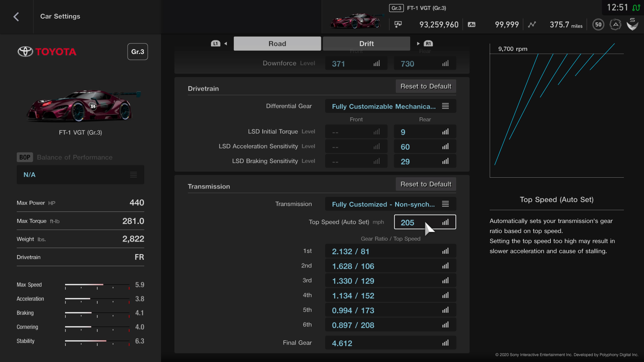Screen dimensions: 644x362
Task: Adjust the 1st gear ratio 2.132 / 81
Action: tap(390, 251)
